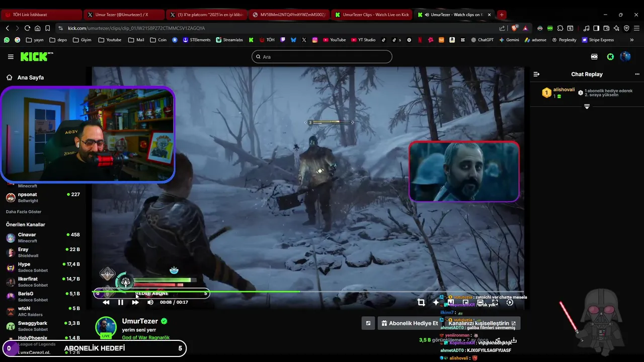Image resolution: width=644 pixels, height=362 pixels.
Task: Switch to TÖH Link İstihbarat tab
Action: (x=41, y=15)
